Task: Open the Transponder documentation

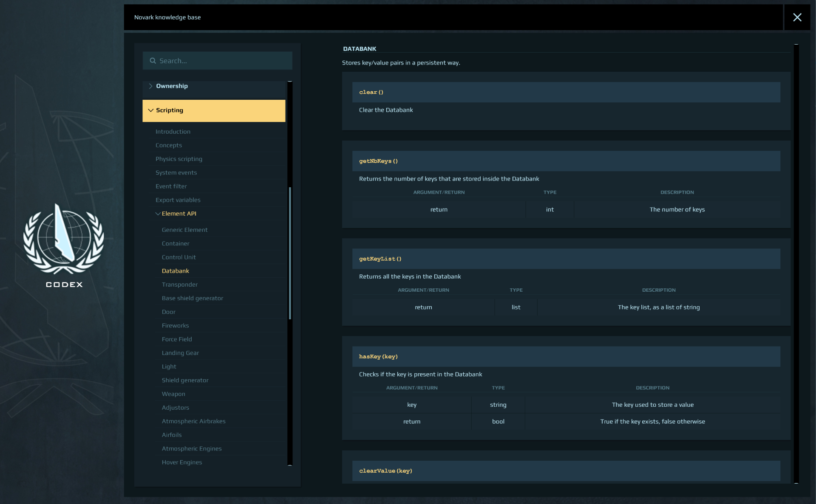Action: pos(179,284)
